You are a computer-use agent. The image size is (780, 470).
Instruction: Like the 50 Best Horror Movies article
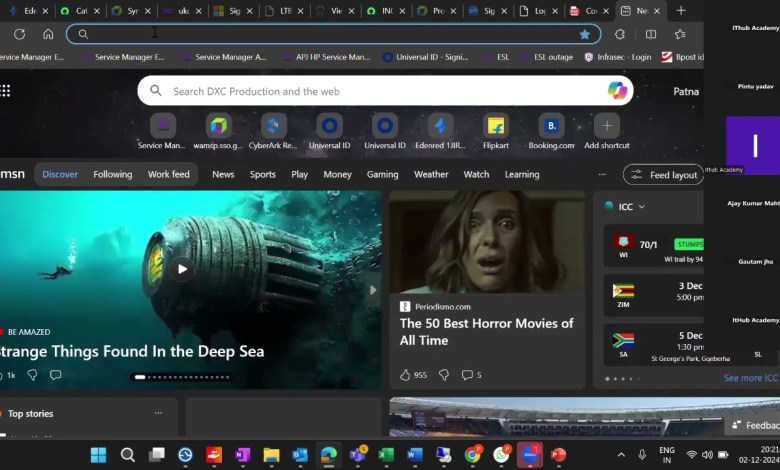click(406, 375)
